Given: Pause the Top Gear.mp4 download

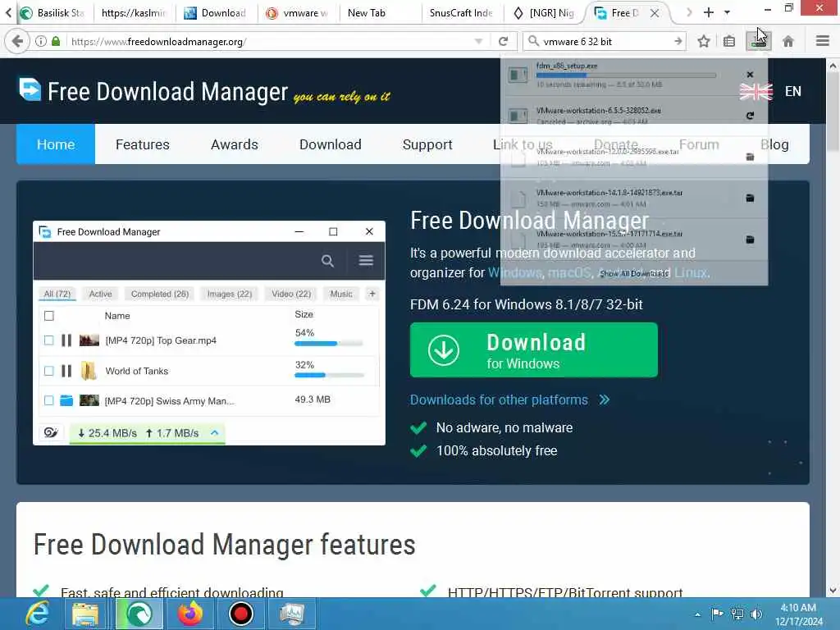Looking at the screenshot, I should pyautogui.click(x=66, y=340).
